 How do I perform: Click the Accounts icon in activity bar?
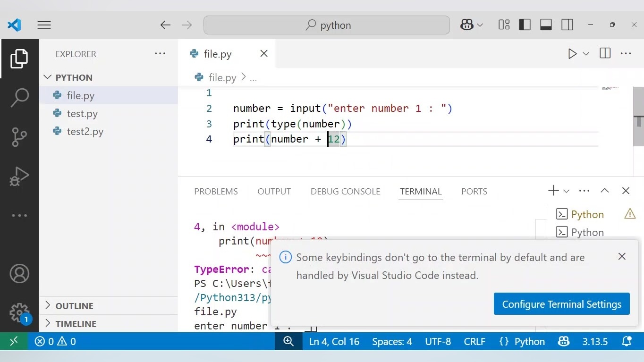(x=19, y=274)
